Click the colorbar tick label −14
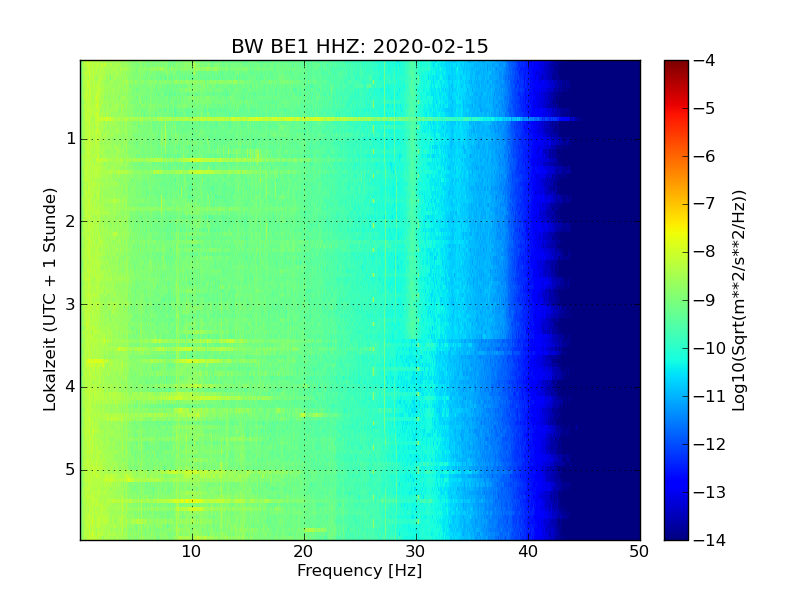Viewport: 800px width, 600px height. pos(710,540)
